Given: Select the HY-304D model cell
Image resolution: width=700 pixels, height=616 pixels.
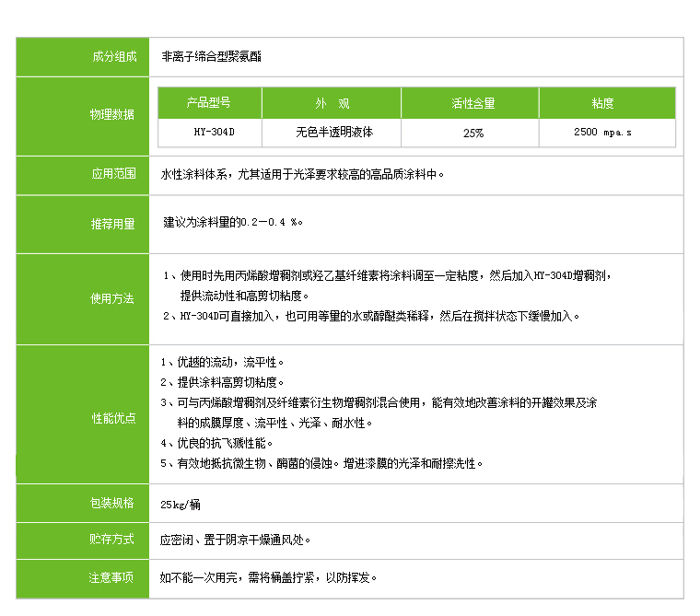Looking at the screenshot, I should 210,132.
